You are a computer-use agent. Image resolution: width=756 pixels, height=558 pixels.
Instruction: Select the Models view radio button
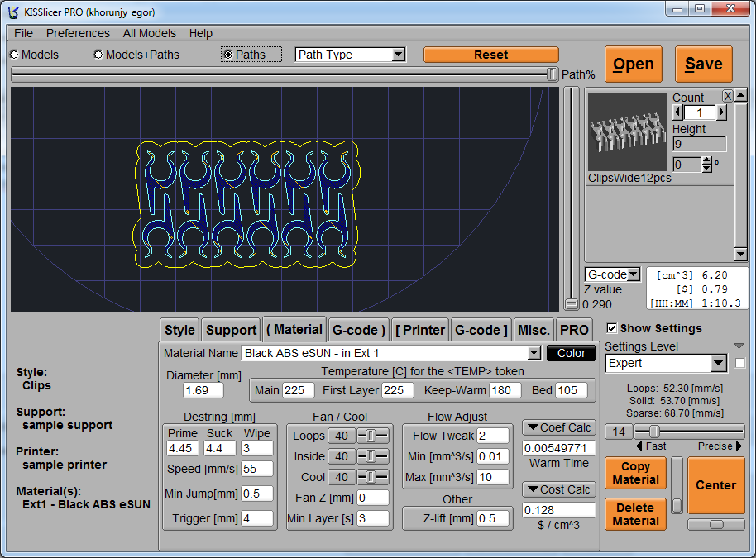point(14,55)
